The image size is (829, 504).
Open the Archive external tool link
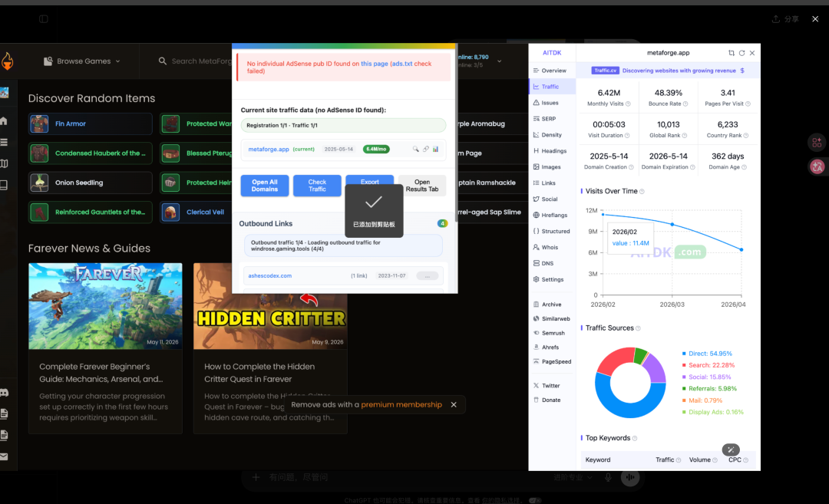tap(547, 305)
